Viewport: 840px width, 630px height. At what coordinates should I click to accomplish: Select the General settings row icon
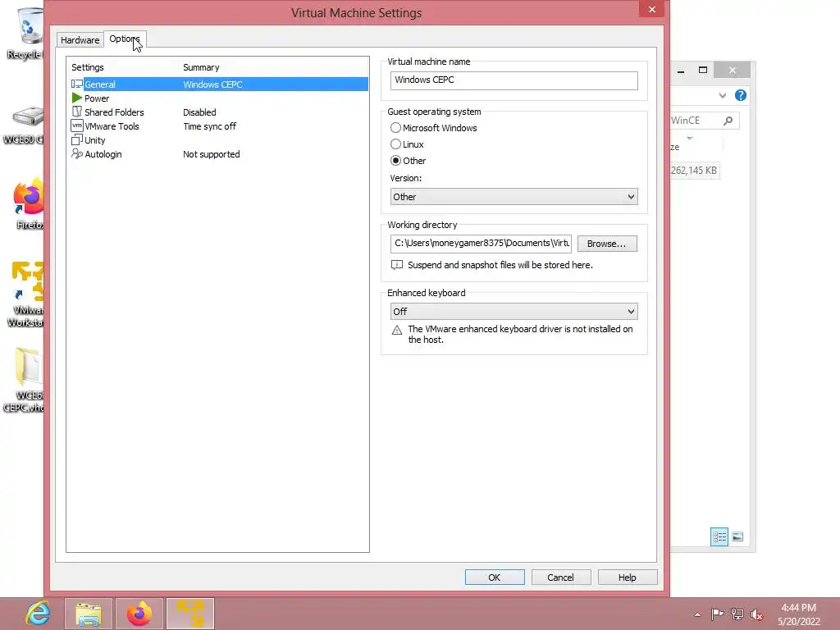tap(76, 84)
